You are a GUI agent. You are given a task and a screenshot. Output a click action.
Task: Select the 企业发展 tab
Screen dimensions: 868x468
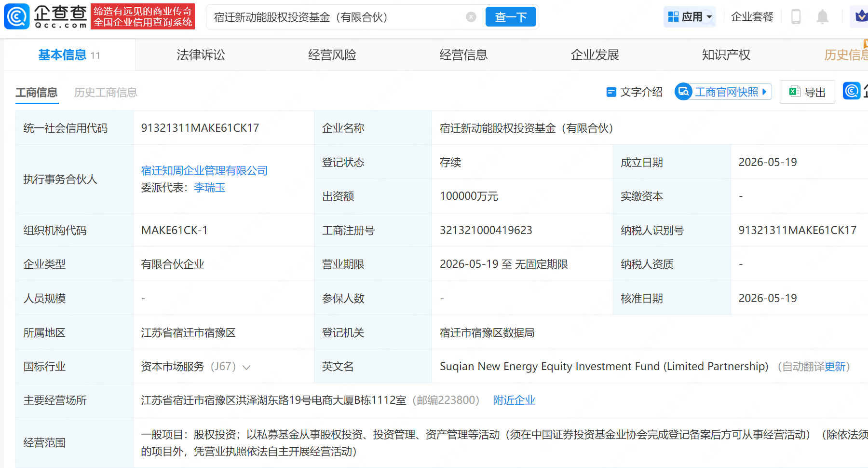[x=595, y=55]
